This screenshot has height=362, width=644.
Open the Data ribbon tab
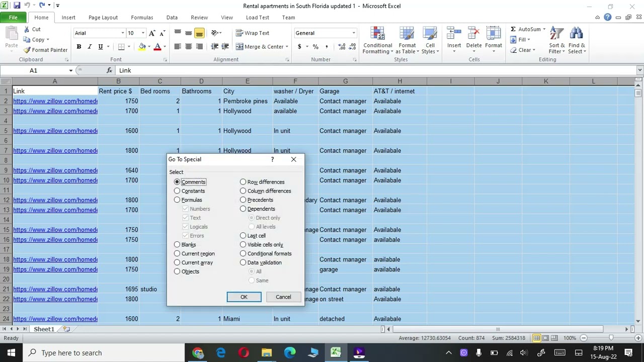(172, 18)
